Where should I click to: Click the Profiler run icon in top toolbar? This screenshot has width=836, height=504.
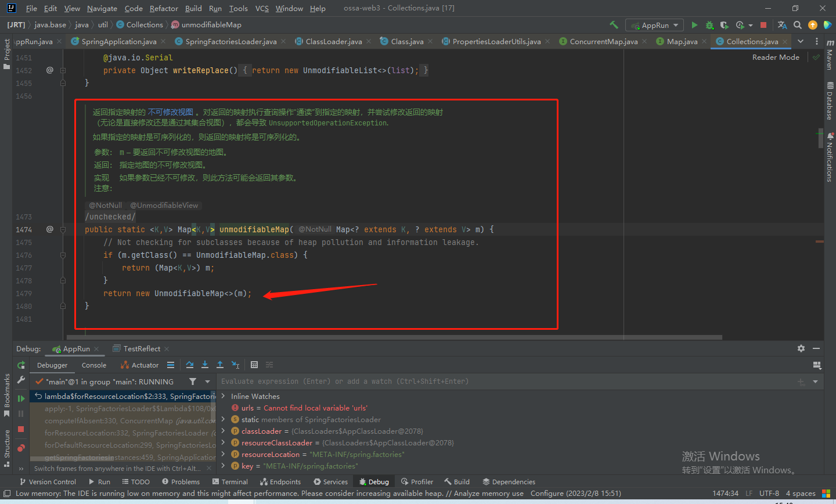point(740,25)
